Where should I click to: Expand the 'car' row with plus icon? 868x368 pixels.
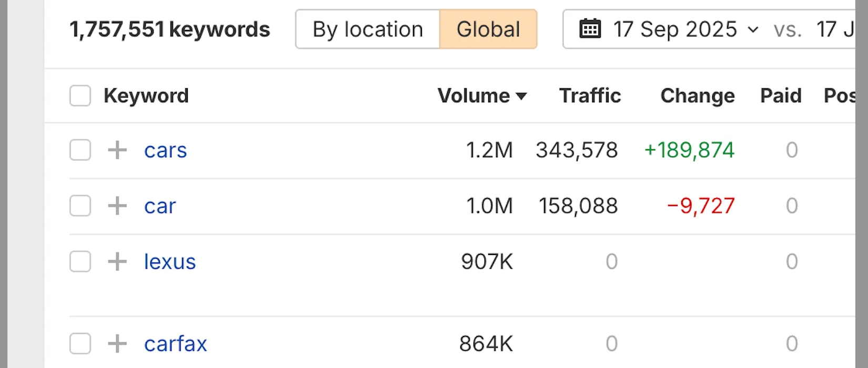[117, 206]
